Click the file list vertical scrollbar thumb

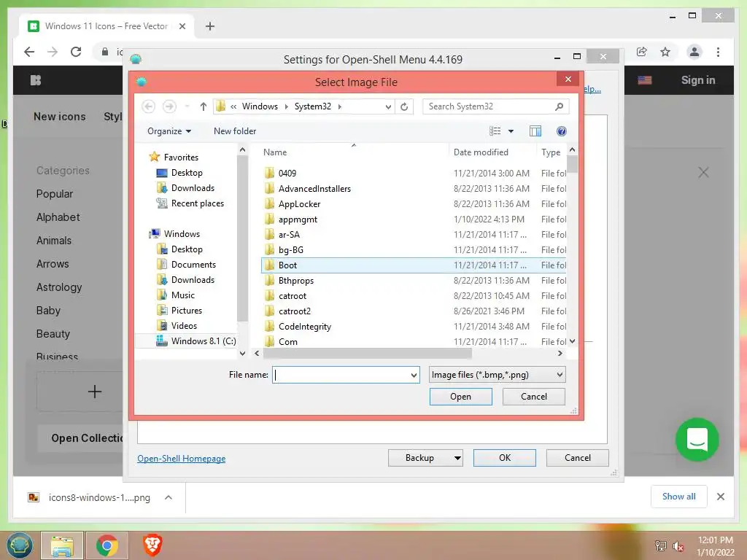coord(572,164)
